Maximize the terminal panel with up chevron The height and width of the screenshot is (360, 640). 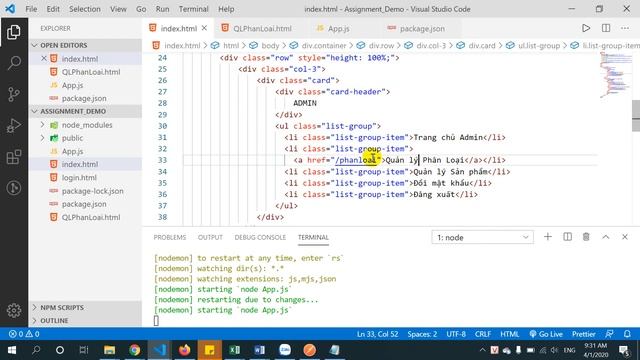[x=606, y=237]
